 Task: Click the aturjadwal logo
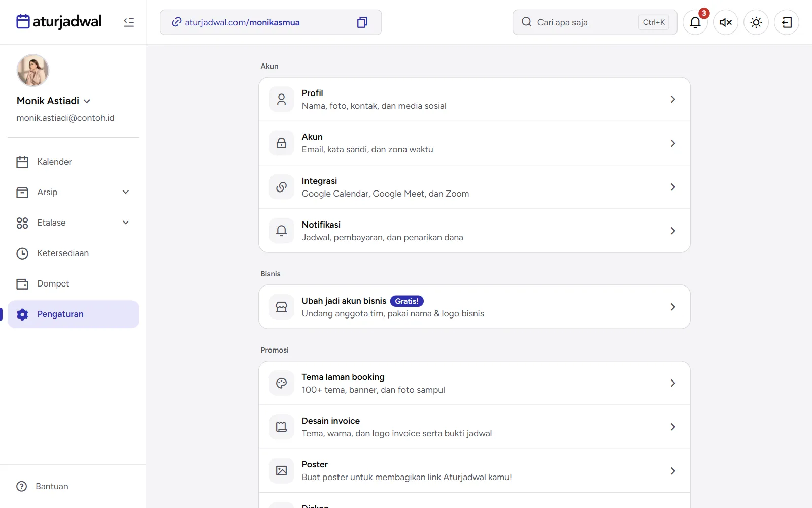pos(59,22)
